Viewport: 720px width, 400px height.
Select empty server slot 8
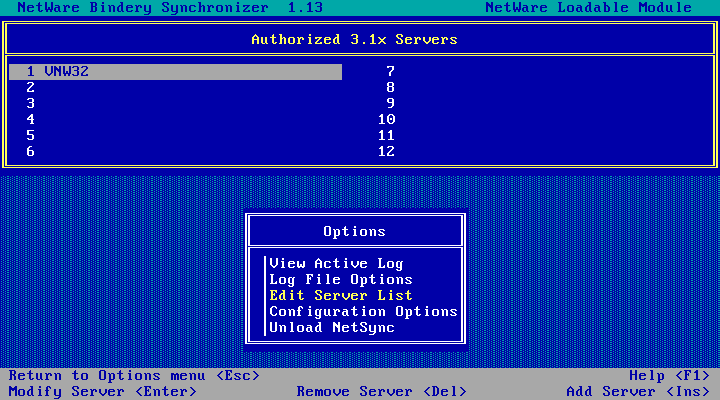535,88
